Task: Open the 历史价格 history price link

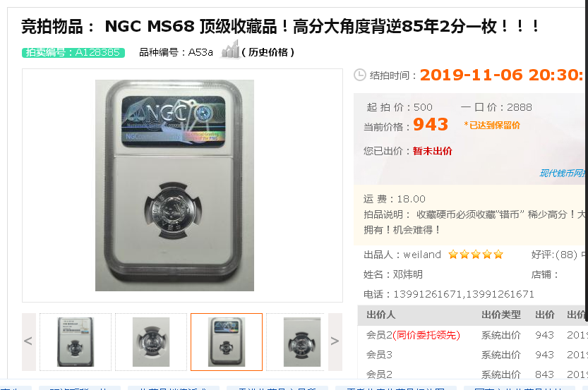Action: (268, 52)
